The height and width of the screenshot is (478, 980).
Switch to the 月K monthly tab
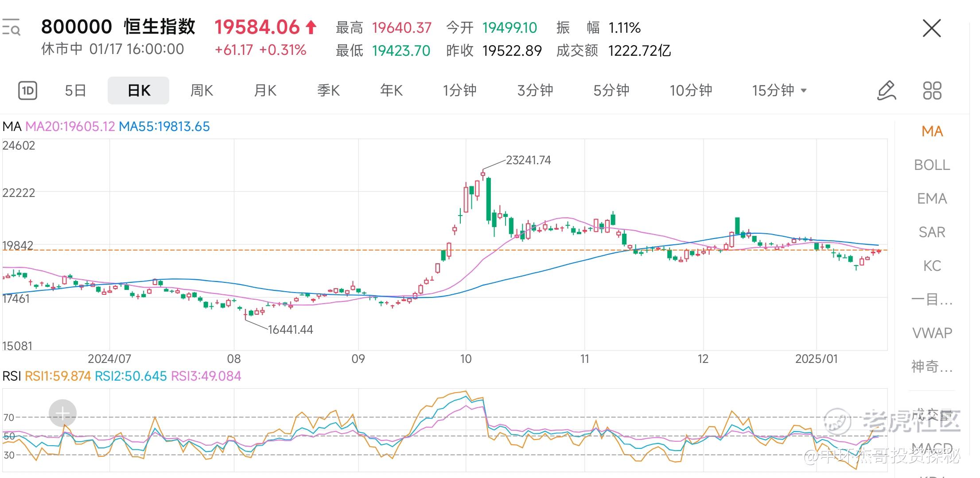click(x=265, y=91)
